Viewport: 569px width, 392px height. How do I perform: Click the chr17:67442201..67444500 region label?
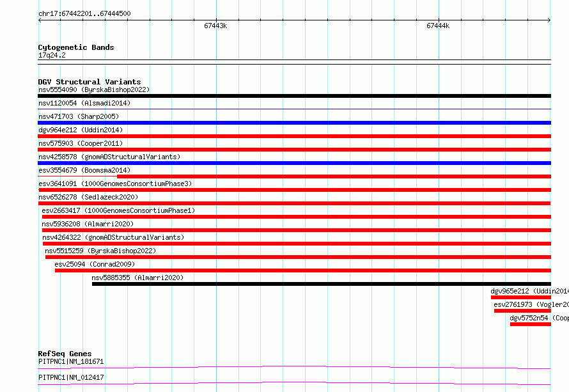coord(84,13)
